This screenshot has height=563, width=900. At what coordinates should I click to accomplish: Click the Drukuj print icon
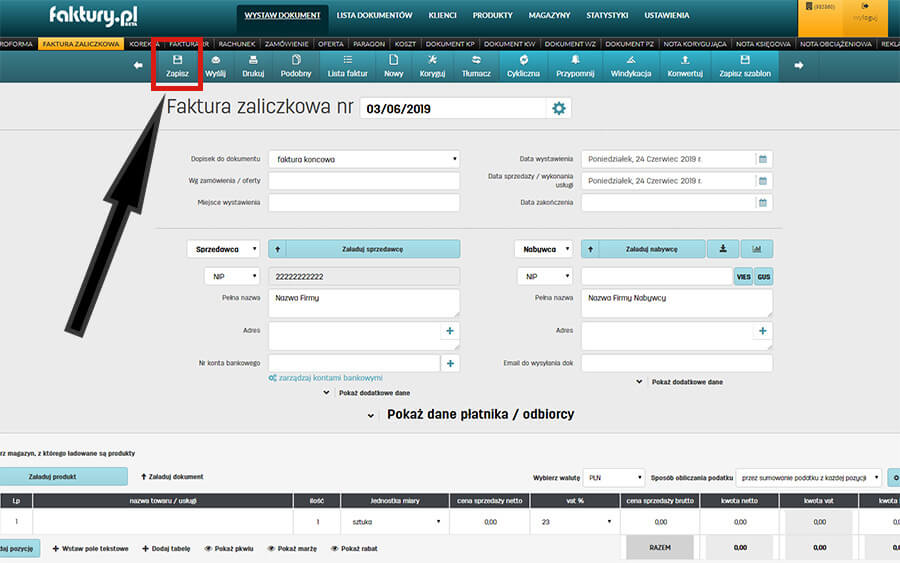click(x=253, y=66)
